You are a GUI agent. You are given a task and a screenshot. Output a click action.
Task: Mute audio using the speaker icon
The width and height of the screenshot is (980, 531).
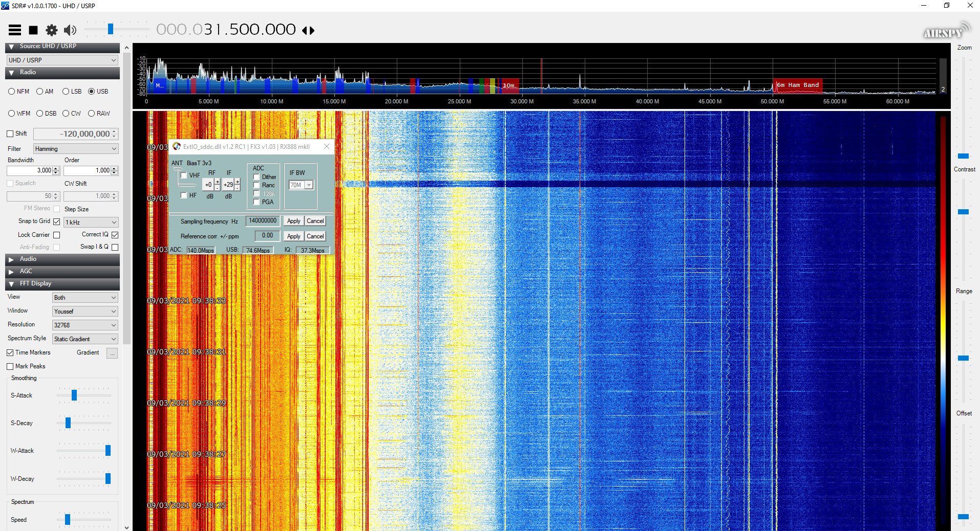pyautogui.click(x=70, y=30)
